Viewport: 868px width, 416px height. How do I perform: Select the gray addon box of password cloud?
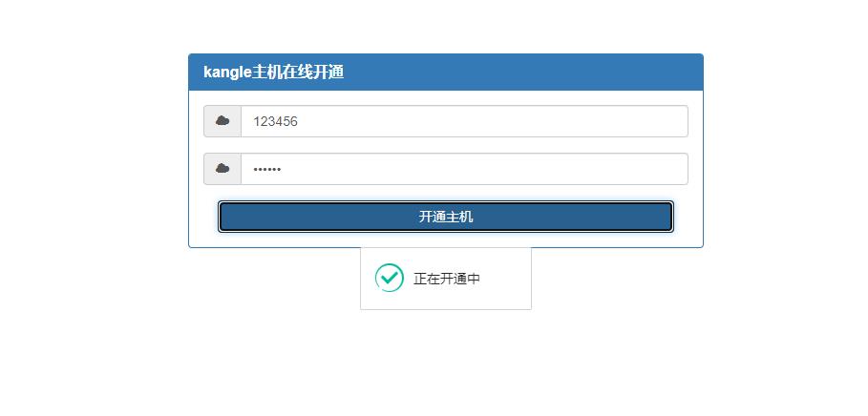coord(222,169)
